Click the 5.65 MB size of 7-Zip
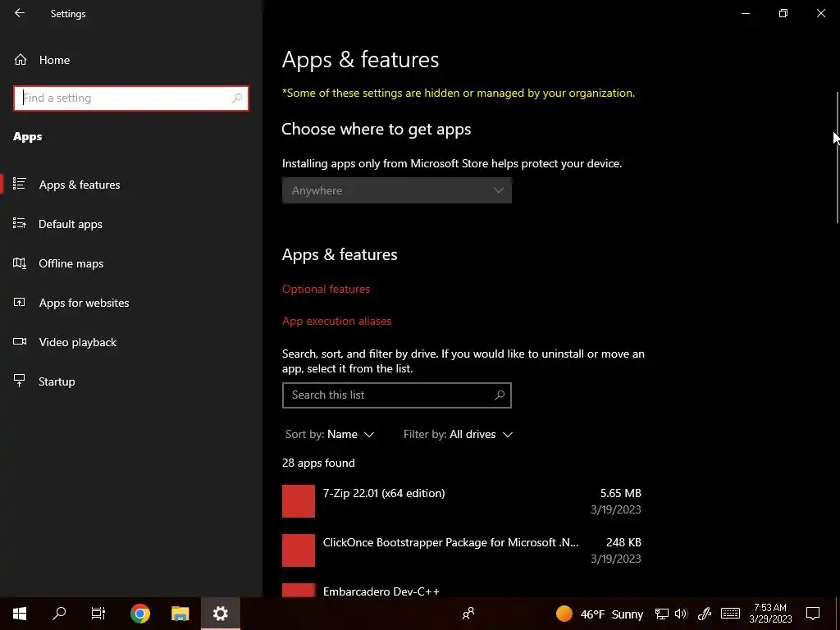This screenshot has height=630, width=840. point(620,493)
